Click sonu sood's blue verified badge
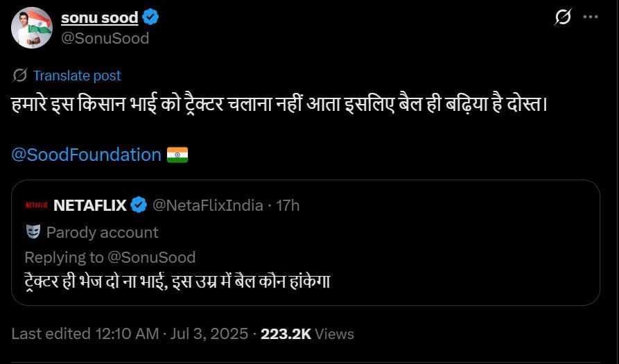 click(150, 17)
